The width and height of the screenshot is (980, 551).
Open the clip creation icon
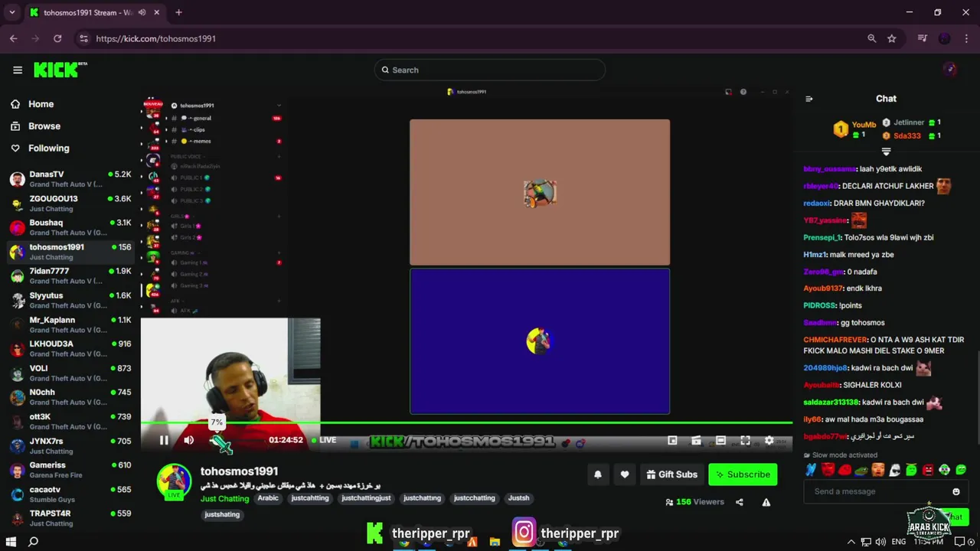coord(696,440)
